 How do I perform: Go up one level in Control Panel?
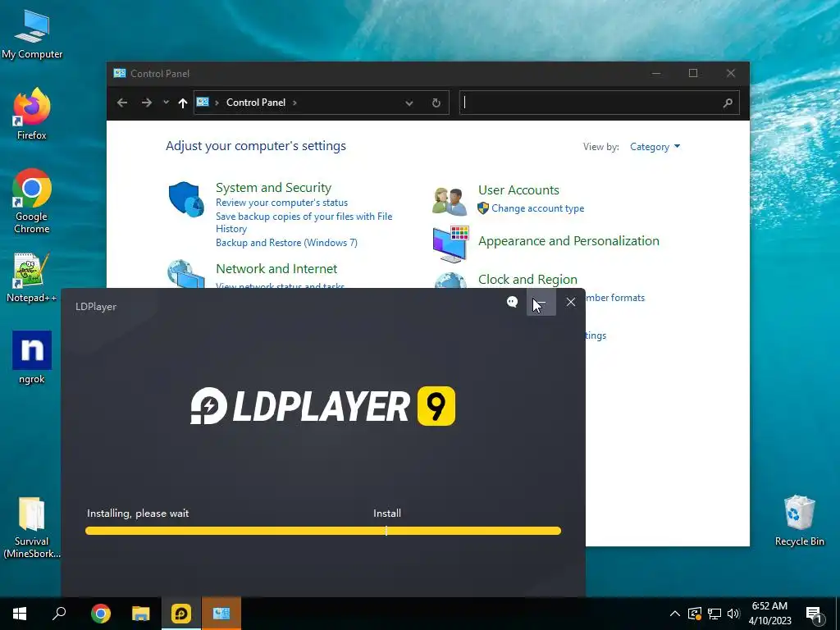coord(183,103)
